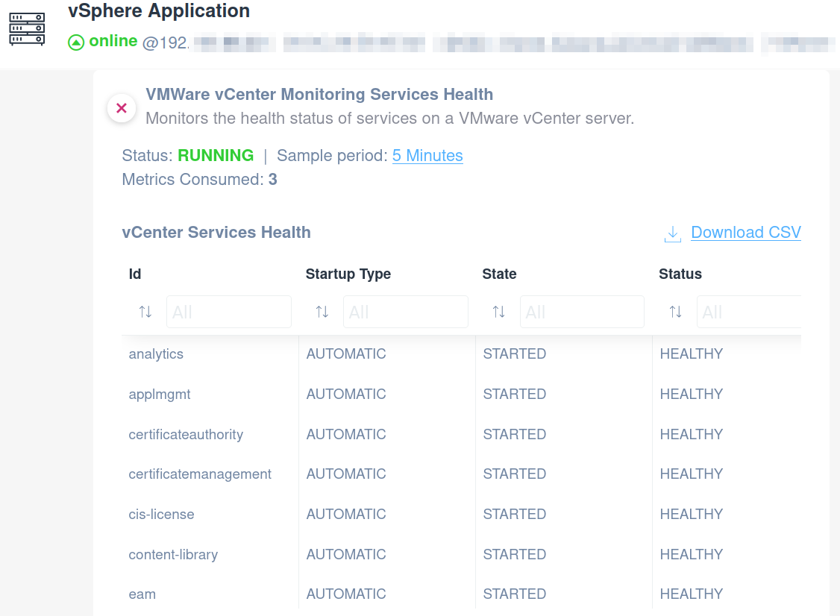Click AUTOMATIC in the certificatemanagement row
Screen dimensions: 840x616
(x=346, y=474)
